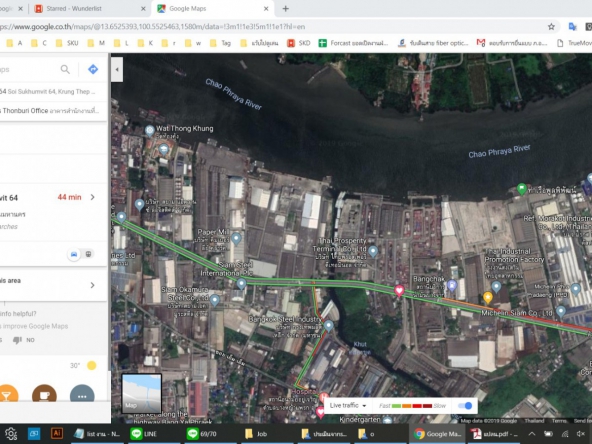
Task: Click the Bangchak station marker
Action: 452,285
